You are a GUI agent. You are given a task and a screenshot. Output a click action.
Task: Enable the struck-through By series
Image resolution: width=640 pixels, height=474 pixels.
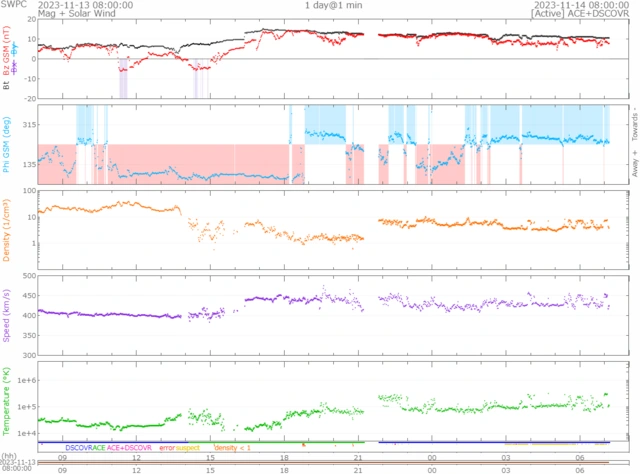click(x=14, y=49)
